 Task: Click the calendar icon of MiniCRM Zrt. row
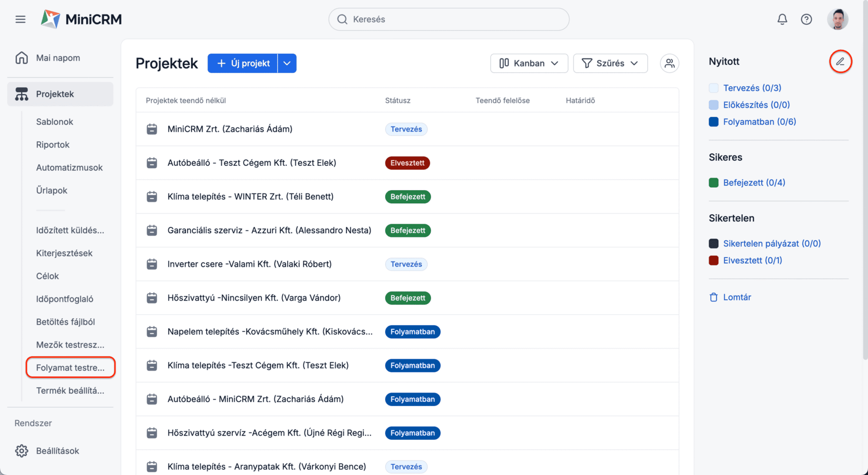click(152, 129)
